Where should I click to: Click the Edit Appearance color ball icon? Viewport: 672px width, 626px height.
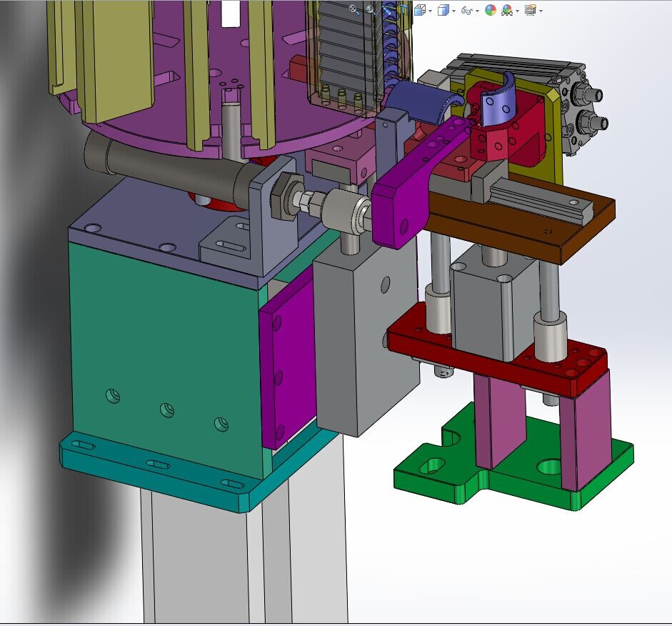point(491,10)
